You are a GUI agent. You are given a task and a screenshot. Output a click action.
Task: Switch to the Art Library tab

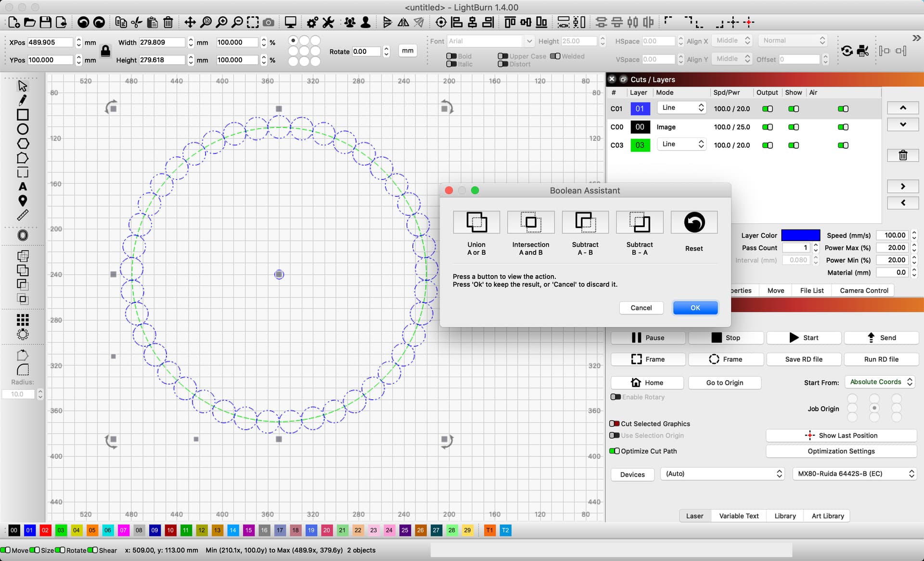click(x=827, y=515)
